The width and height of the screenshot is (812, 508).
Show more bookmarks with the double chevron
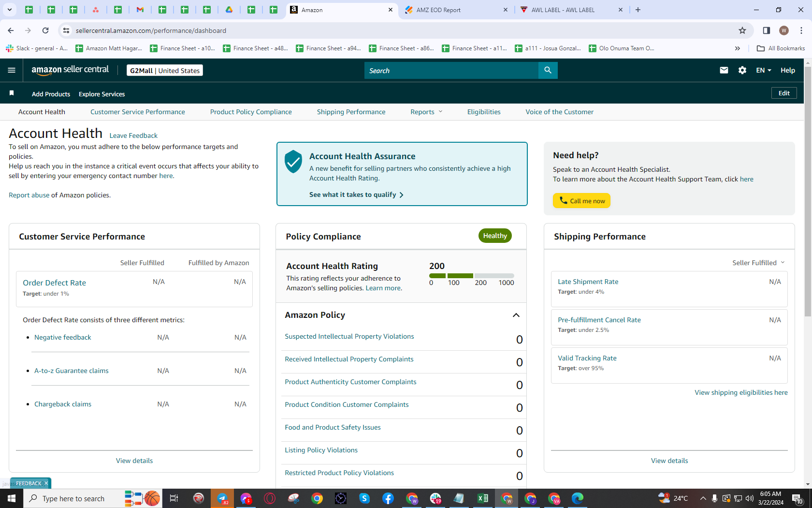tap(738, 48)
